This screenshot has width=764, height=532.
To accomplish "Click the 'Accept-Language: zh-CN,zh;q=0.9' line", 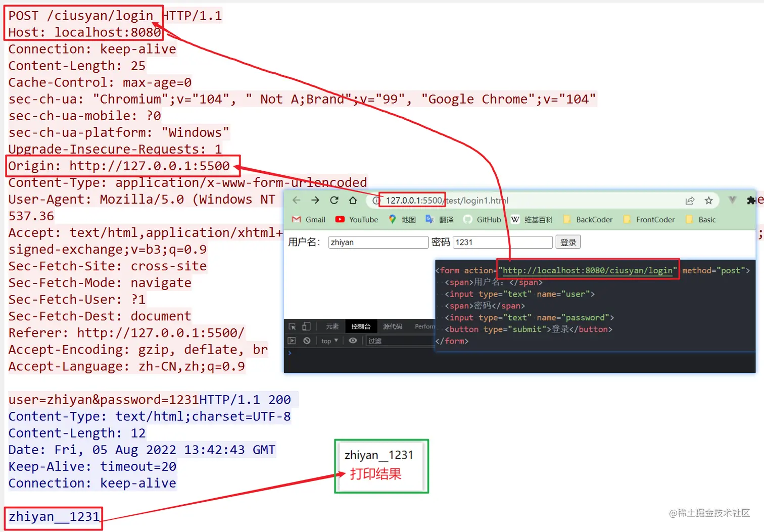I will (127, 366).
